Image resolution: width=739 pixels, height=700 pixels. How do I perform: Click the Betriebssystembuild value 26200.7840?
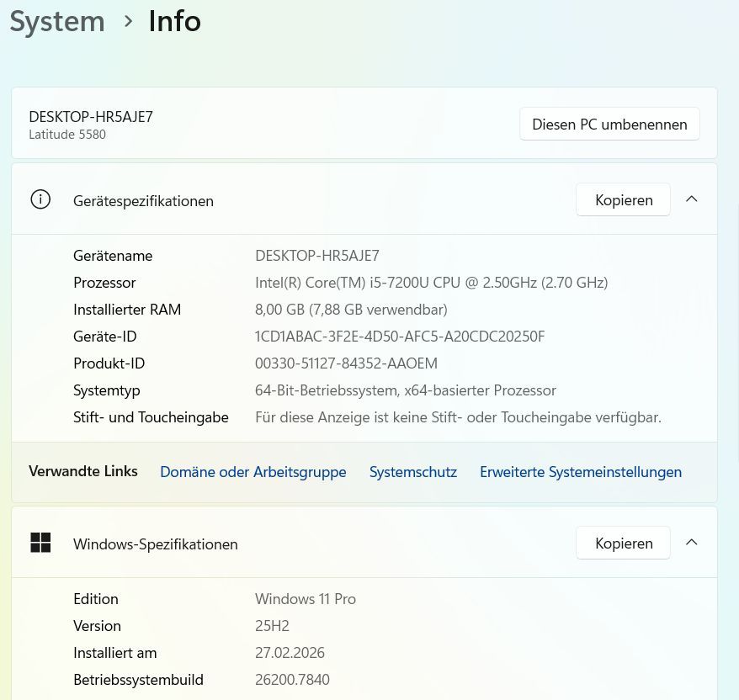pos(292,680)
